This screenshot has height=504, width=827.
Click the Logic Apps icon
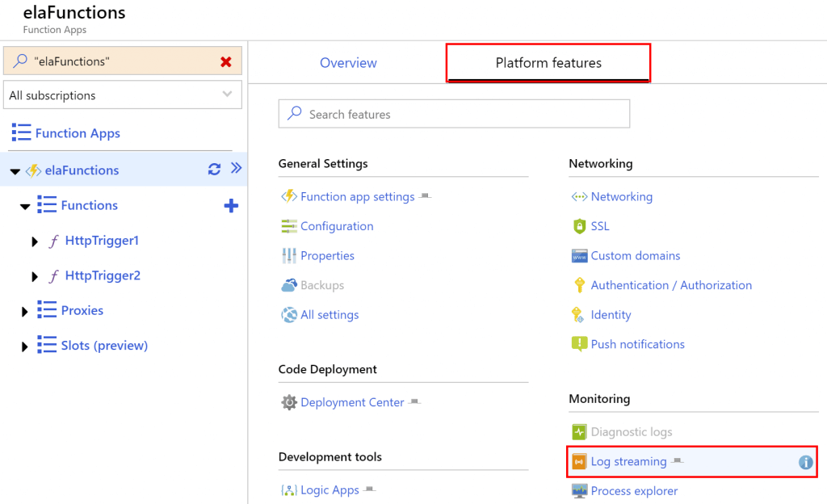(288, 490)
